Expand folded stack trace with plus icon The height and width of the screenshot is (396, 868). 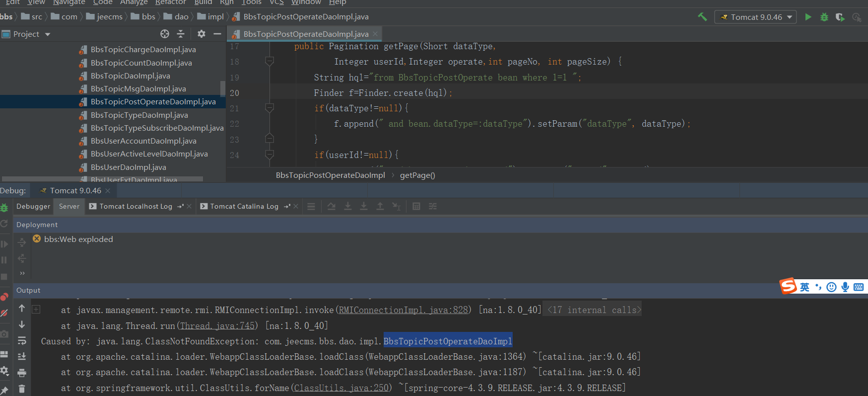point(36,310)
